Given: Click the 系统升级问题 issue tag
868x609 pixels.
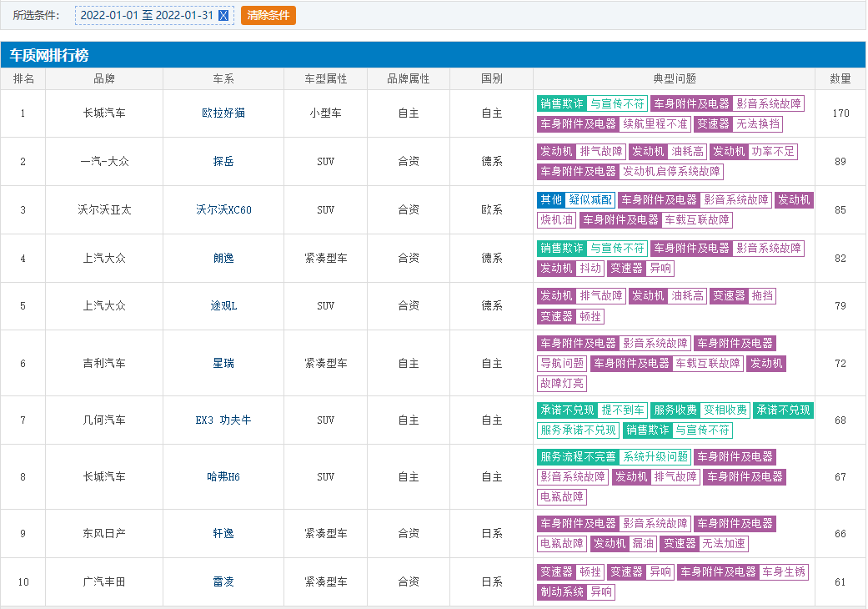Looking at the screenshot, I should click(655, 457).
